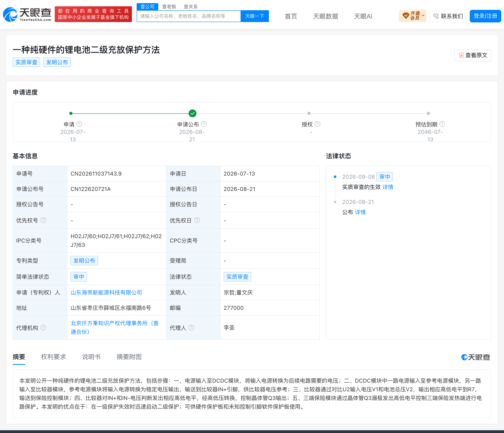Image resolution: width=504 pixels, height=433 pixels.
Task: Open applicant 山东海帝新能源科技有限公司 link
Action: click(x=106, y=292)
